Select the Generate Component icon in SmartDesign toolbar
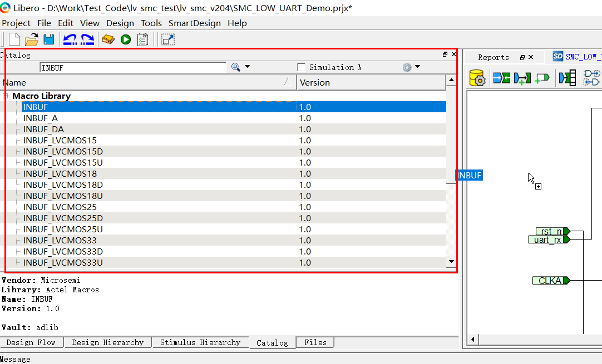The image size is (602, 364). pyautogui.click(x=477, y=78)
